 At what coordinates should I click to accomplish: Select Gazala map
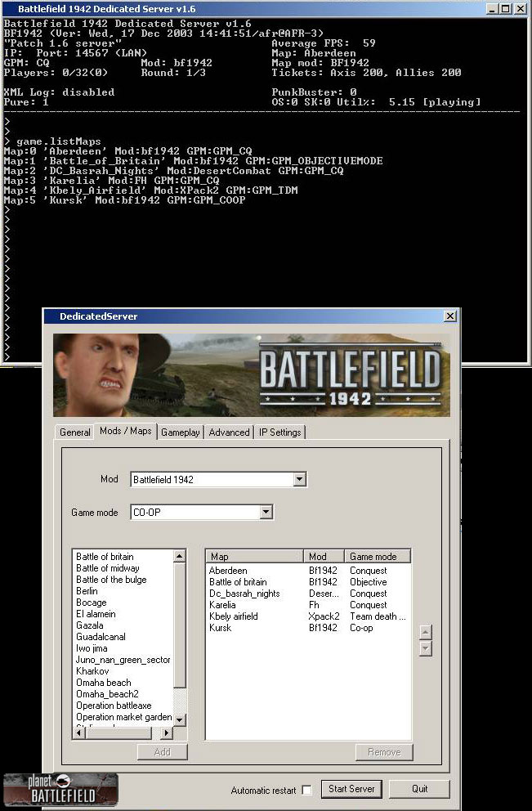(89, 625)
